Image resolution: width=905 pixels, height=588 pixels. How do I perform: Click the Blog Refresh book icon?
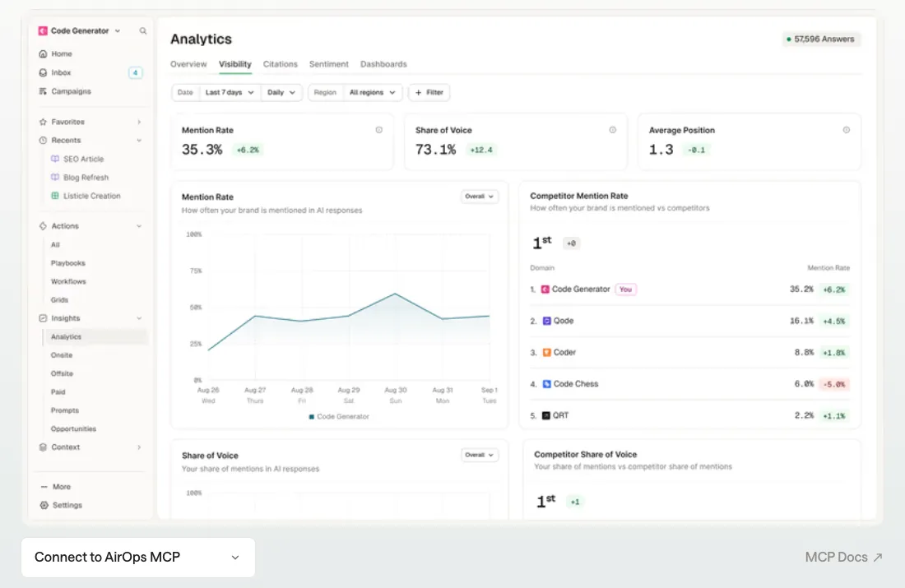55,177
